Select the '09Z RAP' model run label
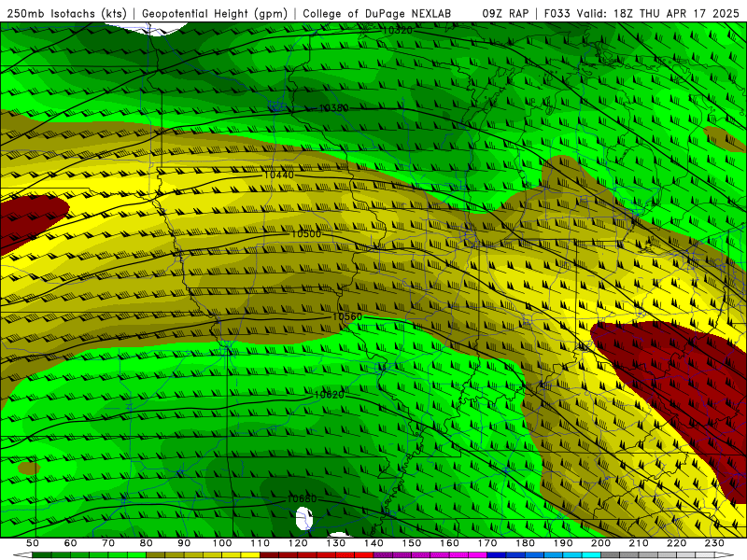 tap(505, 14)
